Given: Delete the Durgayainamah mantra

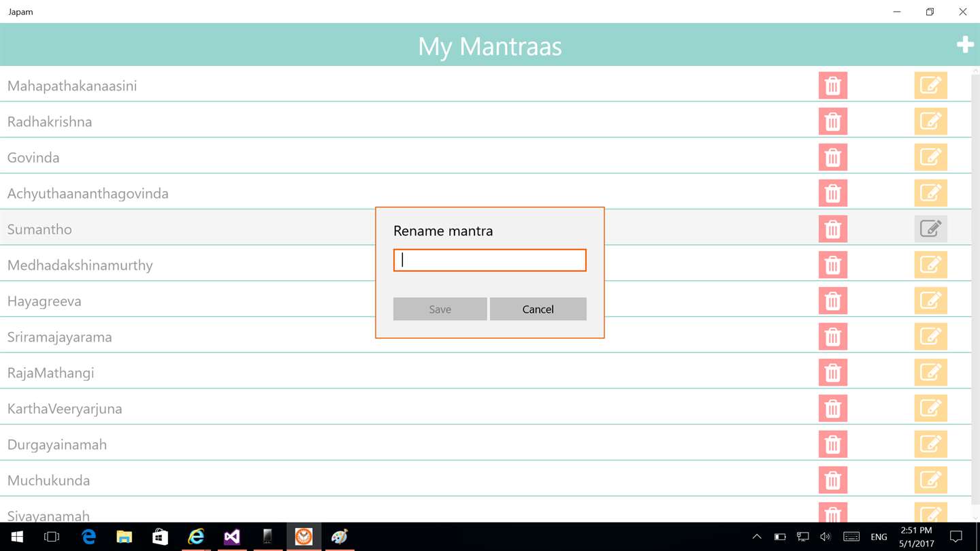Looking at the screenshot, I should click(832, 444).
